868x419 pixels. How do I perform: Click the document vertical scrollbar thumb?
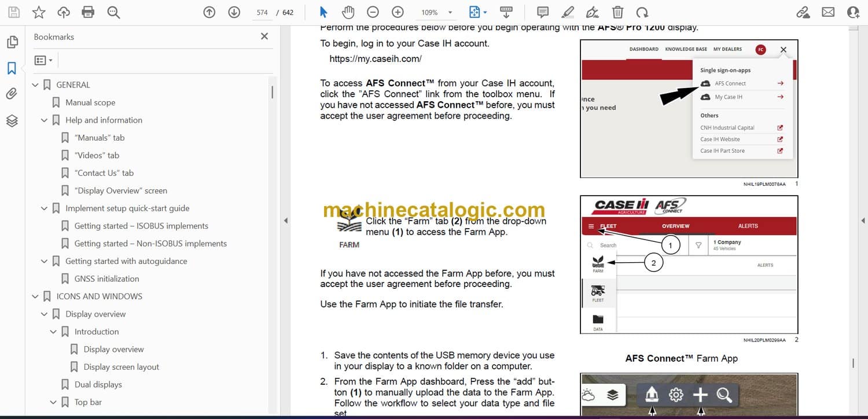tap(854, 363)
